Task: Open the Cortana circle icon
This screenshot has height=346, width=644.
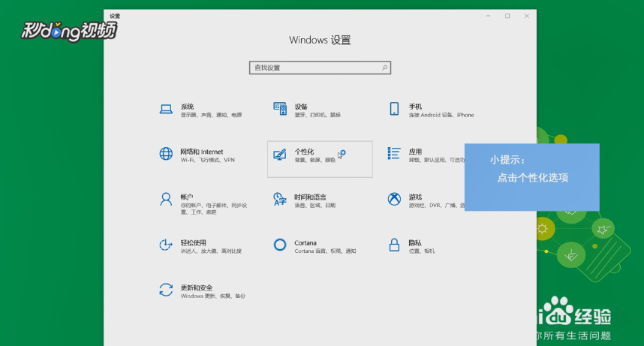Action: [280, 245]
